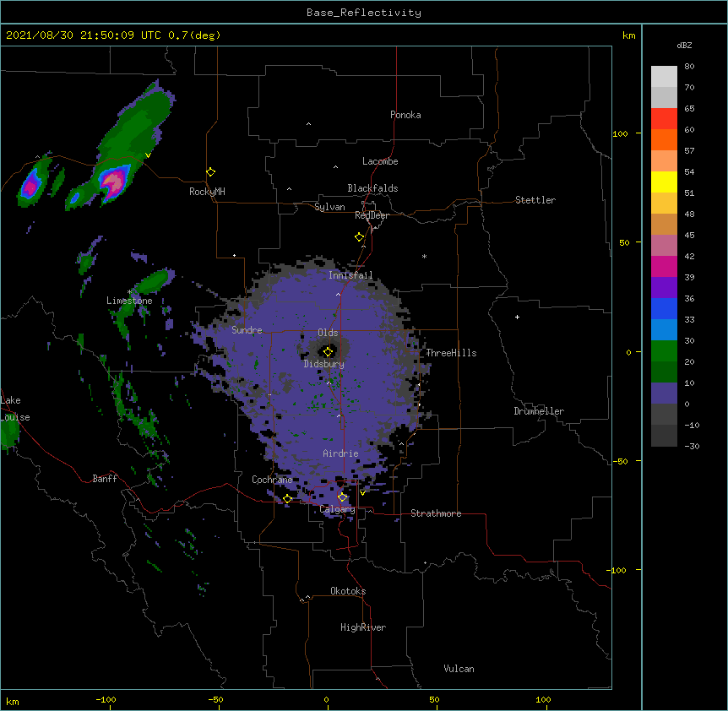Click the Ponoka city label
This screenshot has width=728, height=711.
tap(405, 115)
